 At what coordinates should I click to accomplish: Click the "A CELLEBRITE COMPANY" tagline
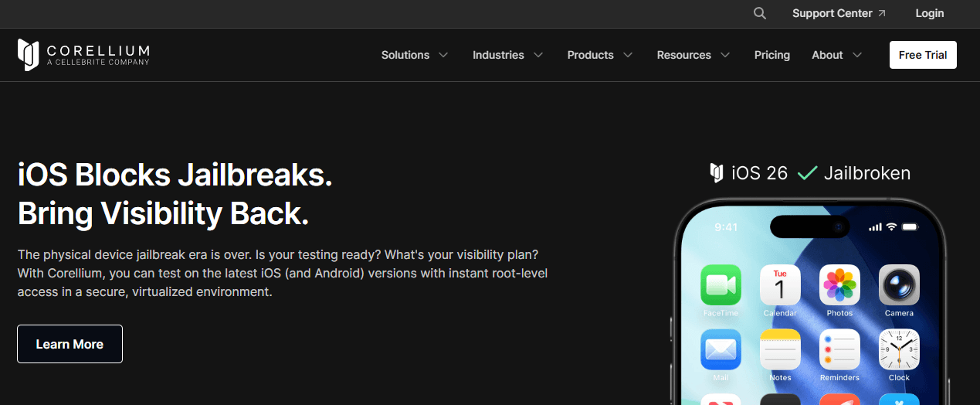click(97, 62)
